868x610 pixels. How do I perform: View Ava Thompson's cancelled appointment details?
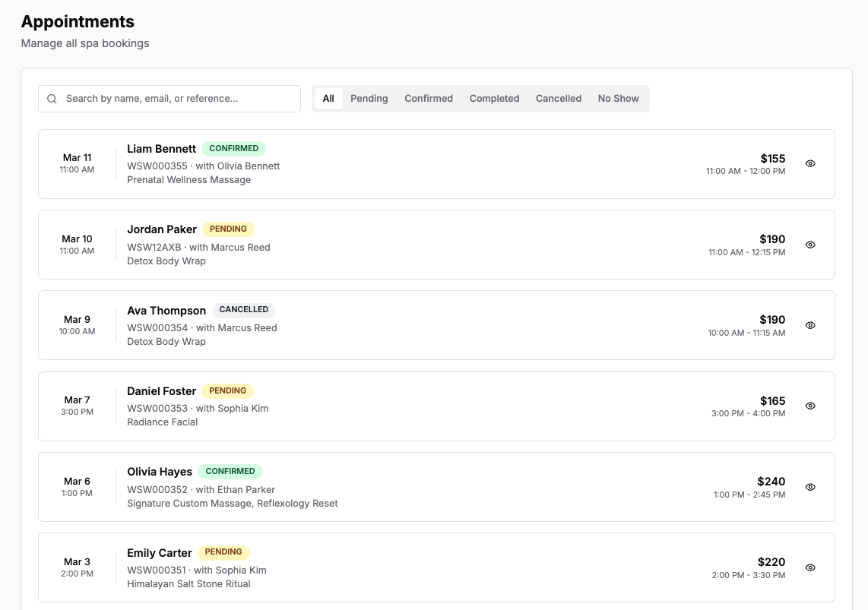tap(810, 325)
